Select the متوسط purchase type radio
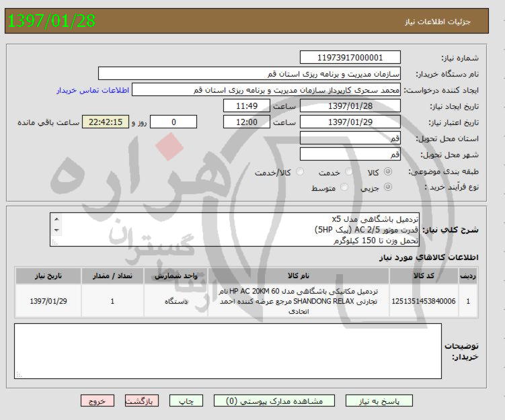 [344, 187]
